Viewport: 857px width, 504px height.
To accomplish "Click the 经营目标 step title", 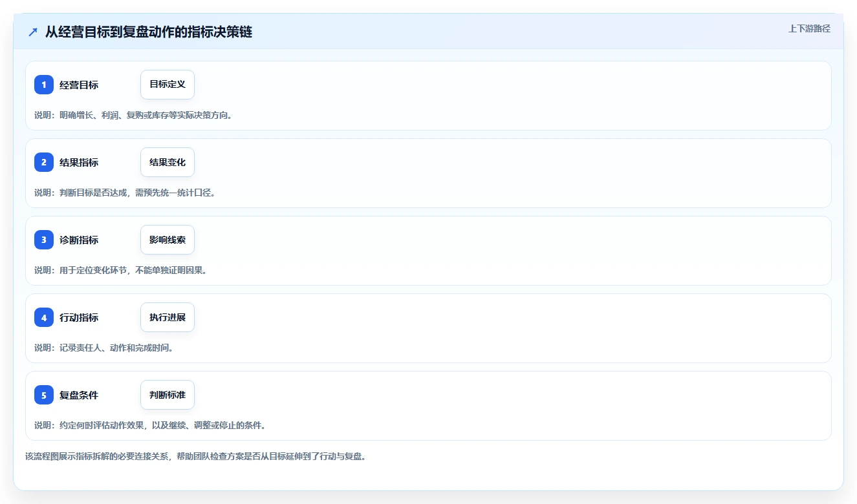I will tap(79, 85).
